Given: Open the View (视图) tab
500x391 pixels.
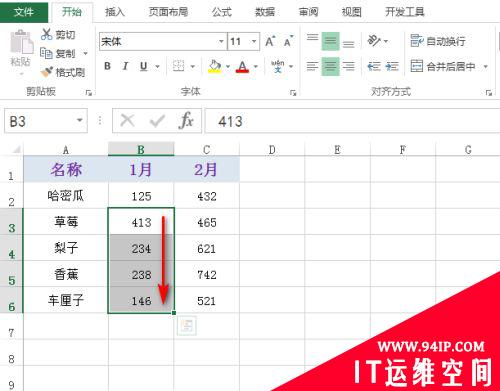Looking at the screenshot, I should point(351,12).
